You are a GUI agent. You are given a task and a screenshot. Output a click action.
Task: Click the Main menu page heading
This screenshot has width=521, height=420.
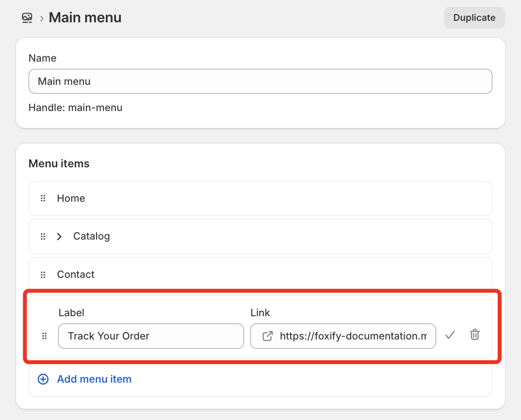85,17
